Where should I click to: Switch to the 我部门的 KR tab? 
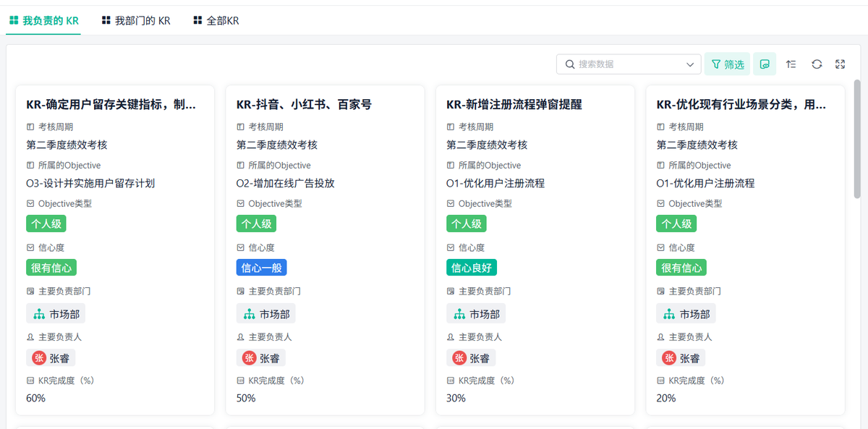[136, 21]
